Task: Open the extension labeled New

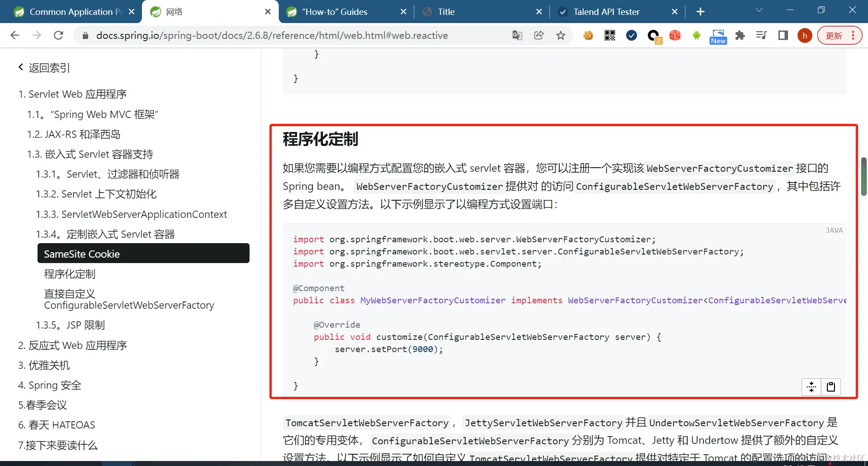Action: tap(718, 37)
